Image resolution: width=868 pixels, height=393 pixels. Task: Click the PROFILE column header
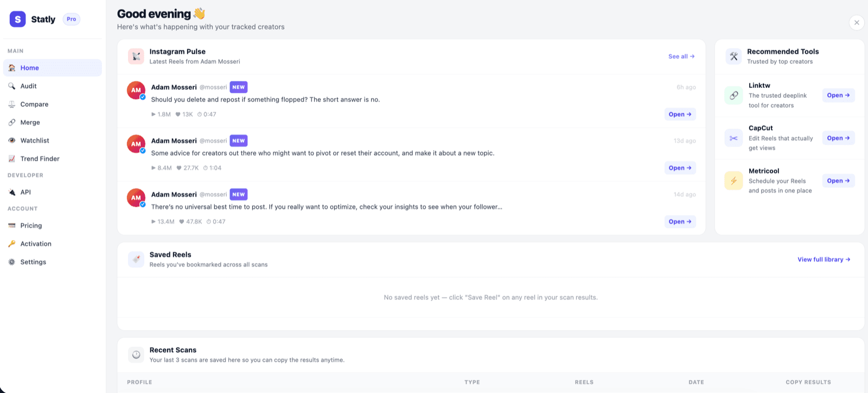[x=139, y=382]
